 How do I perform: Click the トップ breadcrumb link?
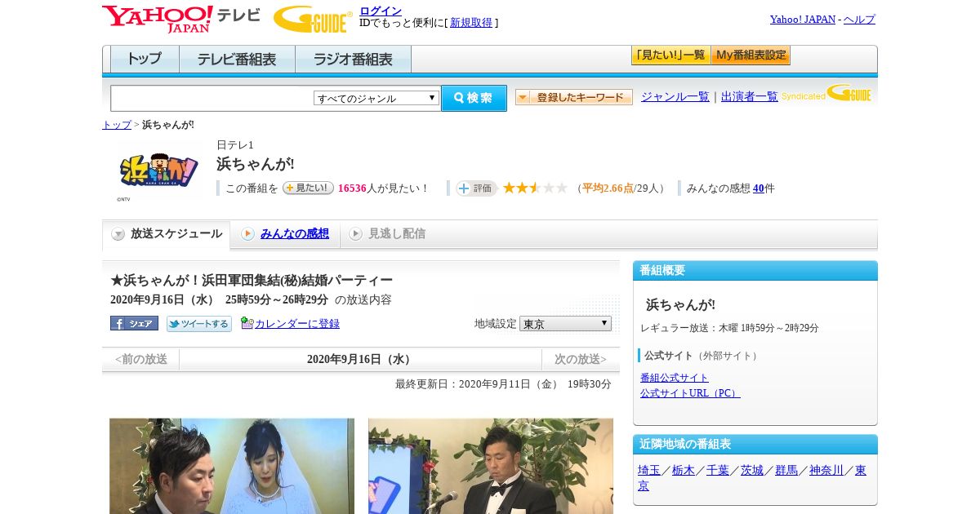[x=117, y=125]
